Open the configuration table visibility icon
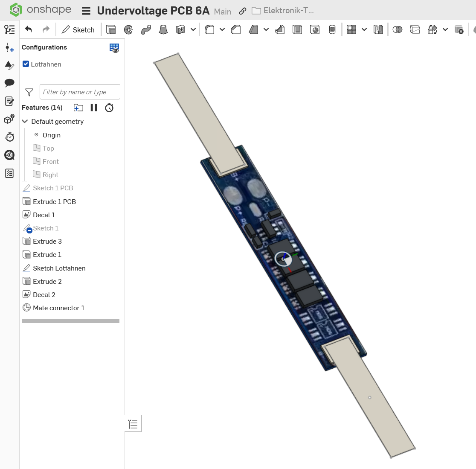This screenshot has width=476, height=469. [x=114, y=48]
